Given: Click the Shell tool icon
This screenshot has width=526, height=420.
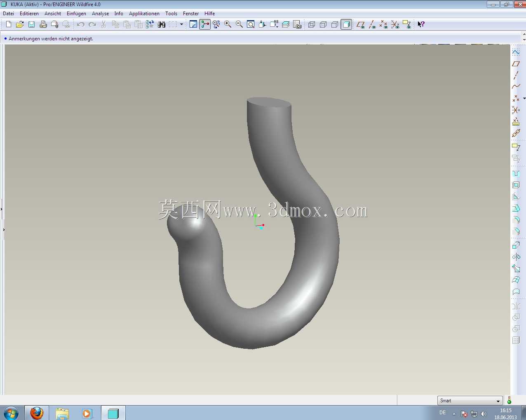Looking at the screenshot, I should [516, 185].
